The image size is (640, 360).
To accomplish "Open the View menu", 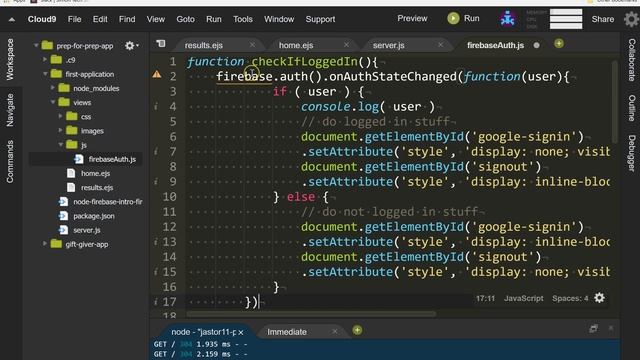I will 156,19.
